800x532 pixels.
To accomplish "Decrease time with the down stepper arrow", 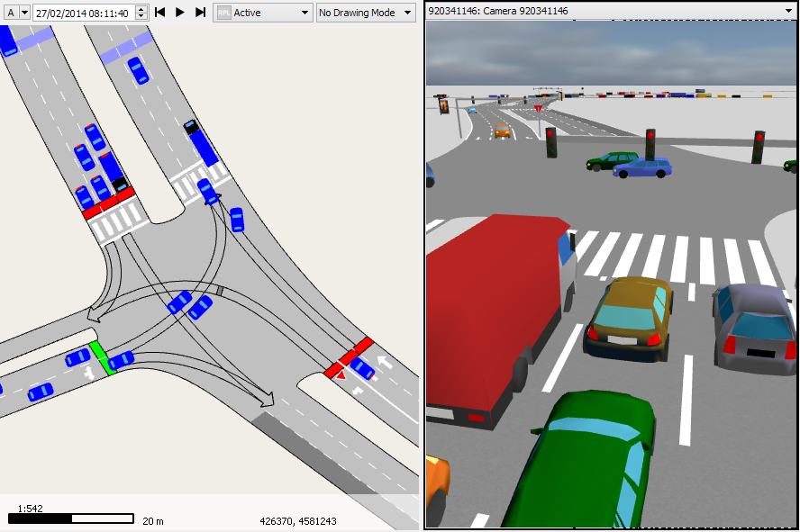I will 141,17.
